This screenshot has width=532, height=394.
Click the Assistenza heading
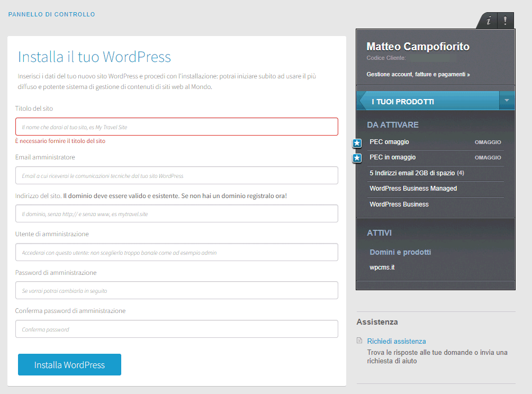click(x=377, y=322)
